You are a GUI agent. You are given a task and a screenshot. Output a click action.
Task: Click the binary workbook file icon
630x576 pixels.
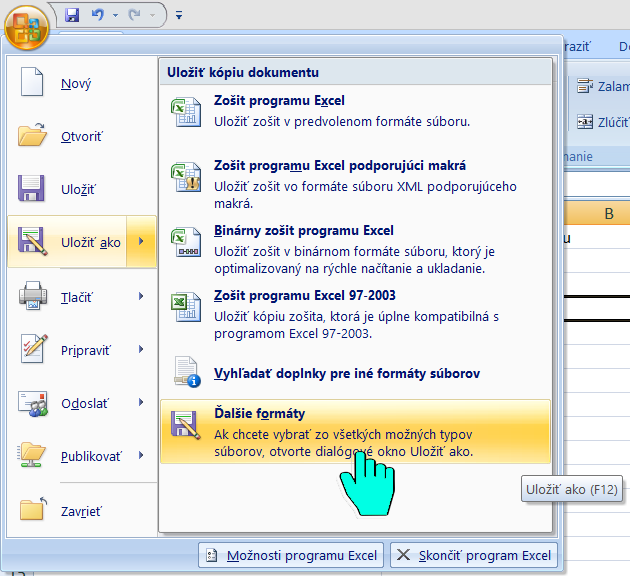coord(186,242)
